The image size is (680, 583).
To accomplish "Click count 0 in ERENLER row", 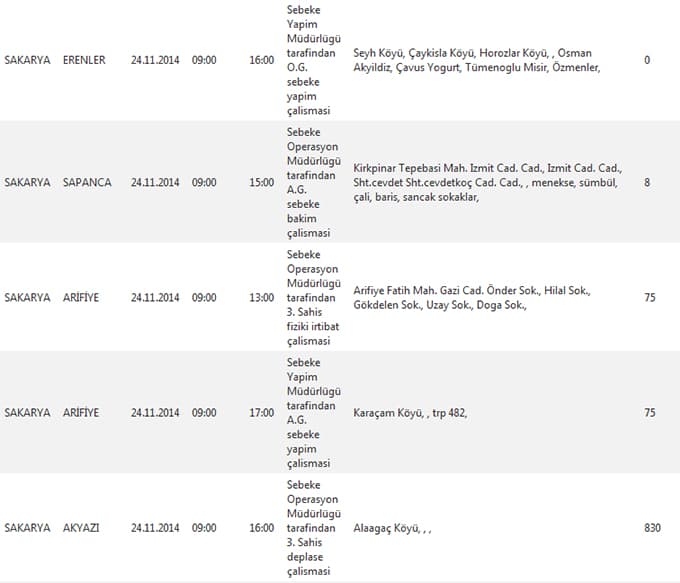I will 647,60.
